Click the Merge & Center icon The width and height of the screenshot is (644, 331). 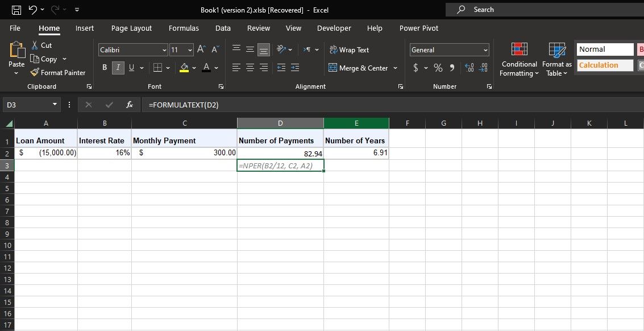pyautogui.click(x=333, y=68)
